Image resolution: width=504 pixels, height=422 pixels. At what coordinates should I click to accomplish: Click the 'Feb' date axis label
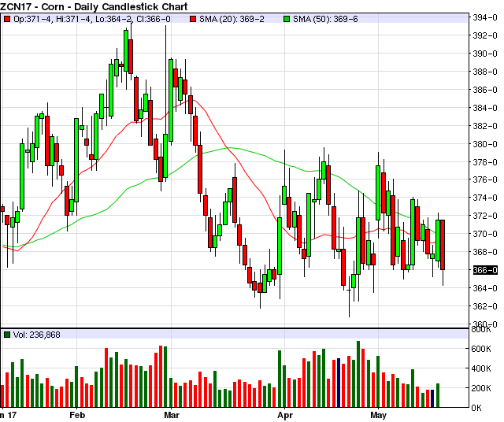click(x=77, y=415)
